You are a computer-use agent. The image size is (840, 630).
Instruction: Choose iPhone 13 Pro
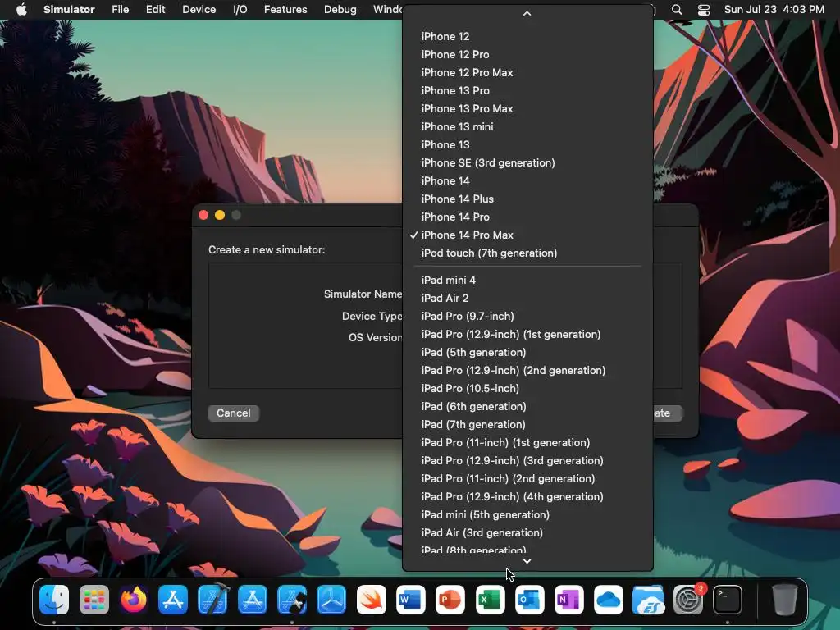pyautogui.click(x=527, y=90)
